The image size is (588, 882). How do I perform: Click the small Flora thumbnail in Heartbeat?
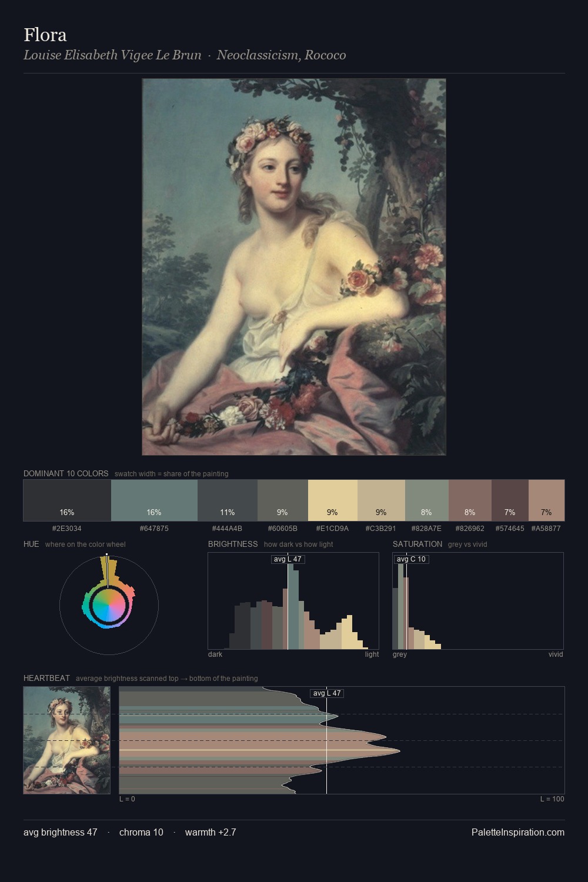pos(67,740)
